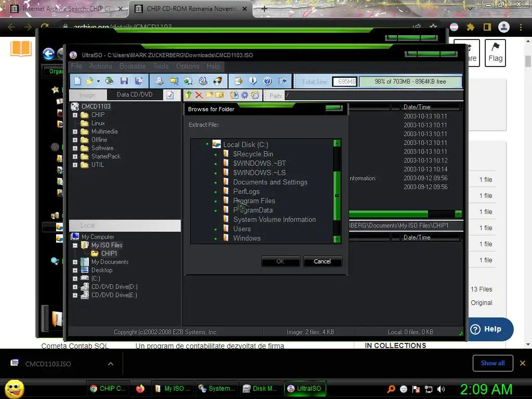Image resolution: width=532 pixels, height=399 pixels.
Task: Select the Windows folder in dialog
Action: [x=247, y=238]
